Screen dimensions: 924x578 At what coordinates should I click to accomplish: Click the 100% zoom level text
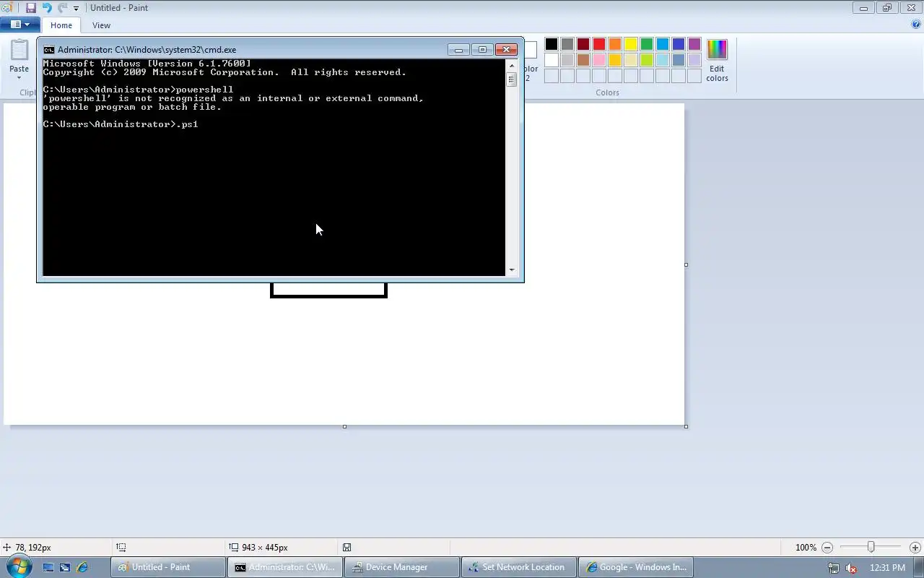pyautogui.click(x=806, y=548)
